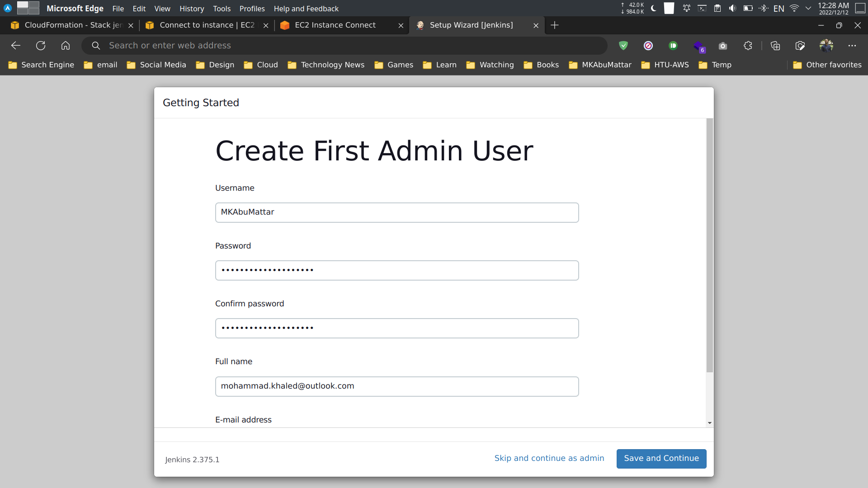Open Edge Collections
The height and width of the screenshot is (488, 868).
click(776, 46)
